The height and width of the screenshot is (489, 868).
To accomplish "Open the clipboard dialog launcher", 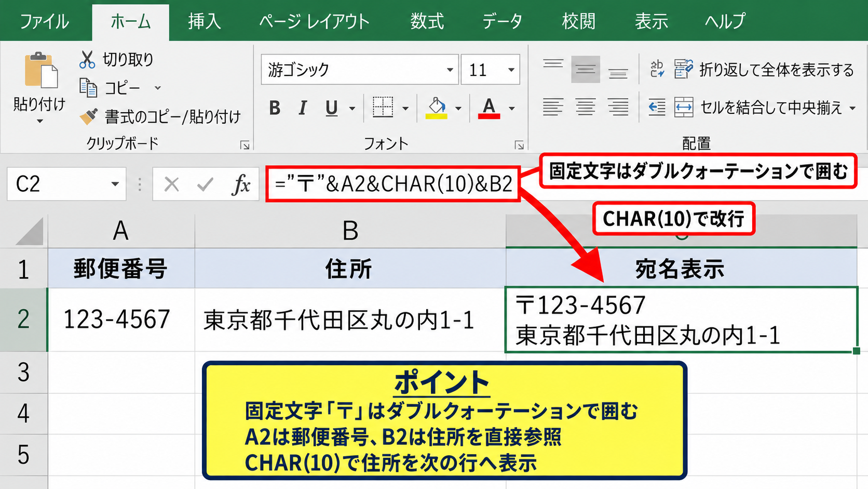I will click(x=245, y=145).
